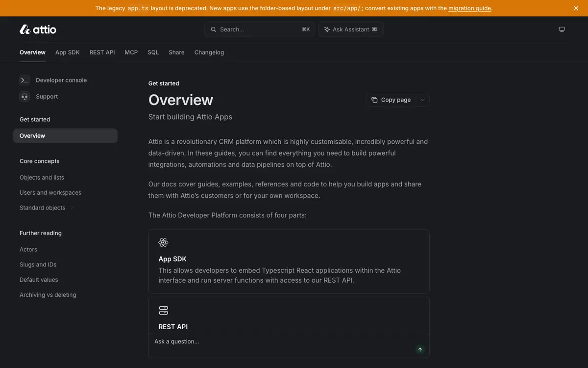Screen dimensions: 588x368
Task: Open Default values page
Action: 39,280
